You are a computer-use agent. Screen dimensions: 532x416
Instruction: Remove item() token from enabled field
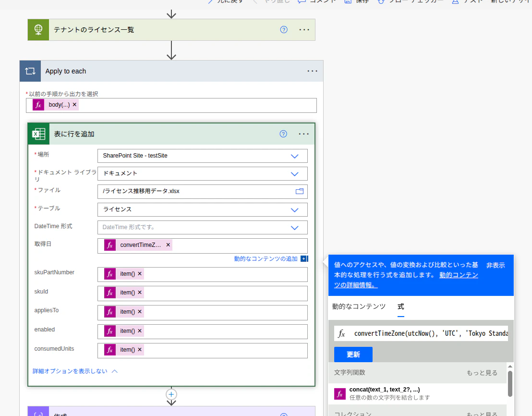(140, 331)
